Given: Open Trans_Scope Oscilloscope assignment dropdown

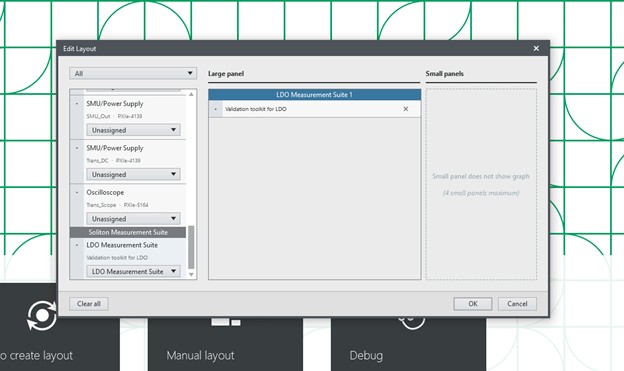Looking at the screenshot, I should click(x=133, y=219).
